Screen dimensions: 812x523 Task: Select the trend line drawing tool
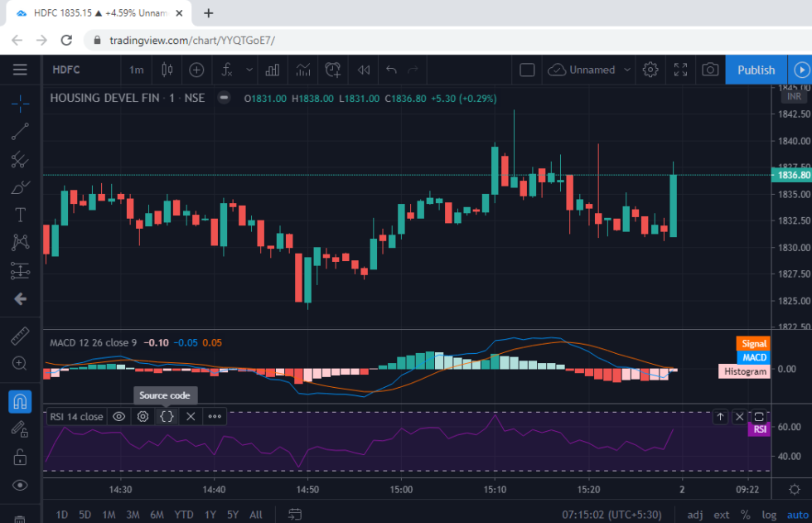point(21,130)
